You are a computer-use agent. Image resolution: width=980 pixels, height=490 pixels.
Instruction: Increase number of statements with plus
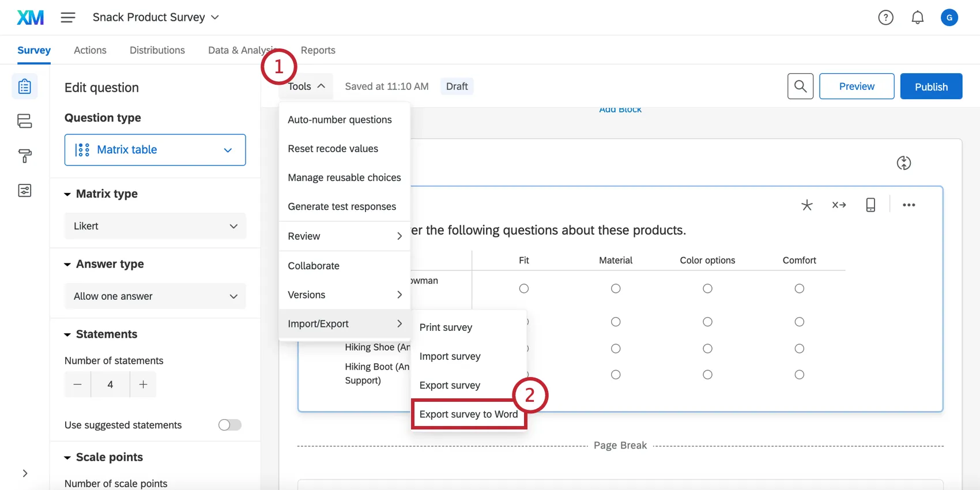click(143, 385)
